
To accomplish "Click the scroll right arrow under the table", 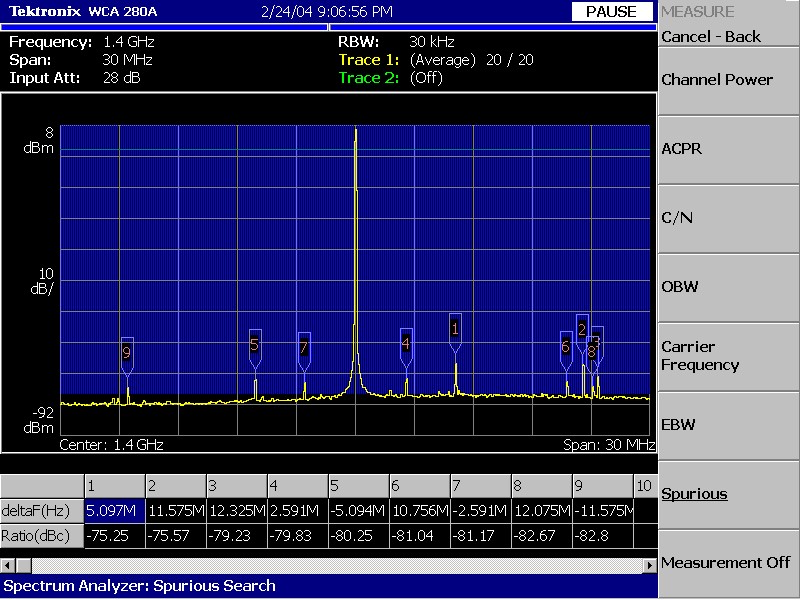I will (649, 566).
